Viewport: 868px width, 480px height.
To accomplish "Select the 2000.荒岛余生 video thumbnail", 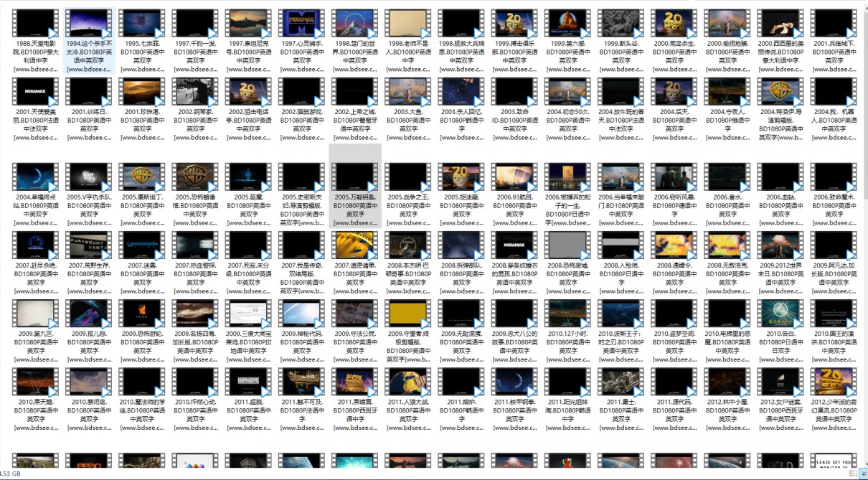I will click(x=674, y=24).
